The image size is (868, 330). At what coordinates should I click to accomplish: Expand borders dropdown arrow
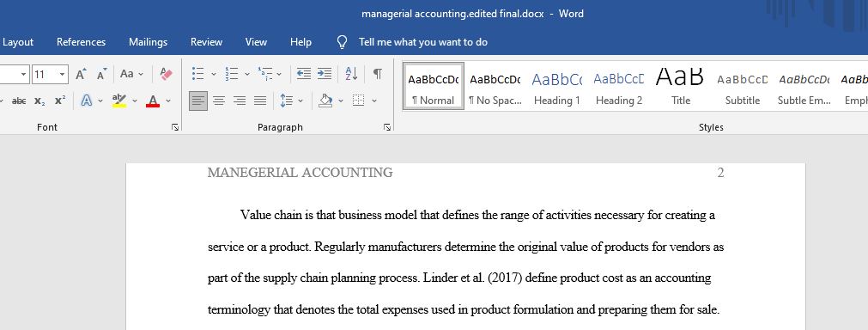pos(374,101)
